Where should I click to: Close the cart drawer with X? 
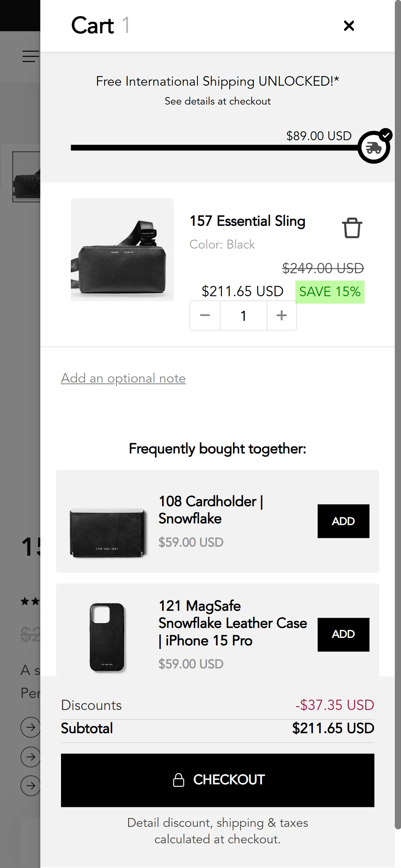[x=349, y=26]
